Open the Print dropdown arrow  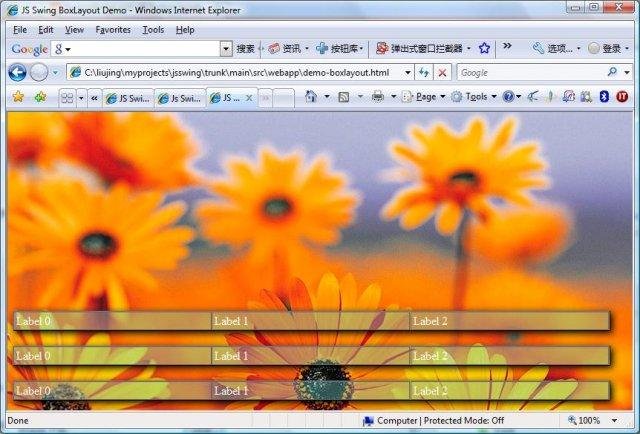pos(393,97)
